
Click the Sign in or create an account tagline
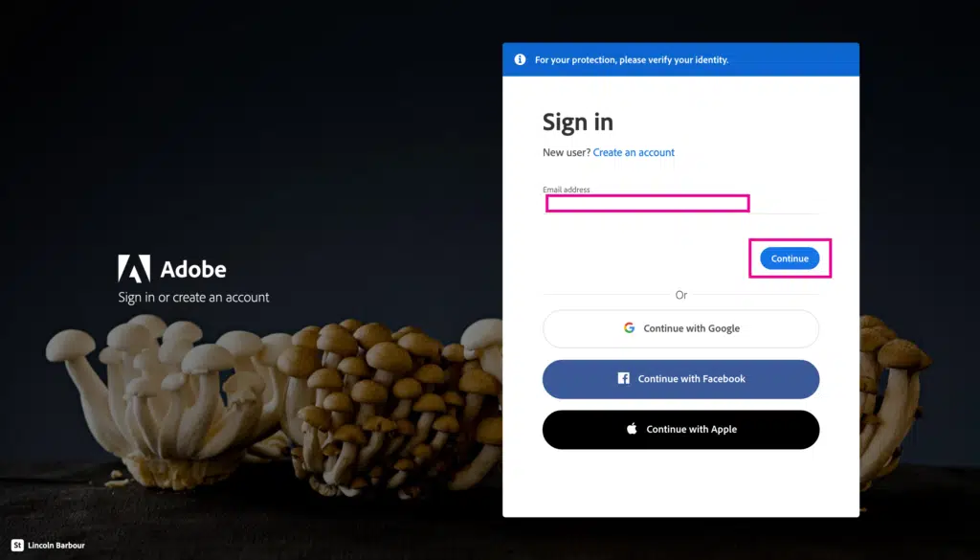pyautogui.click(x=193, y=298)
